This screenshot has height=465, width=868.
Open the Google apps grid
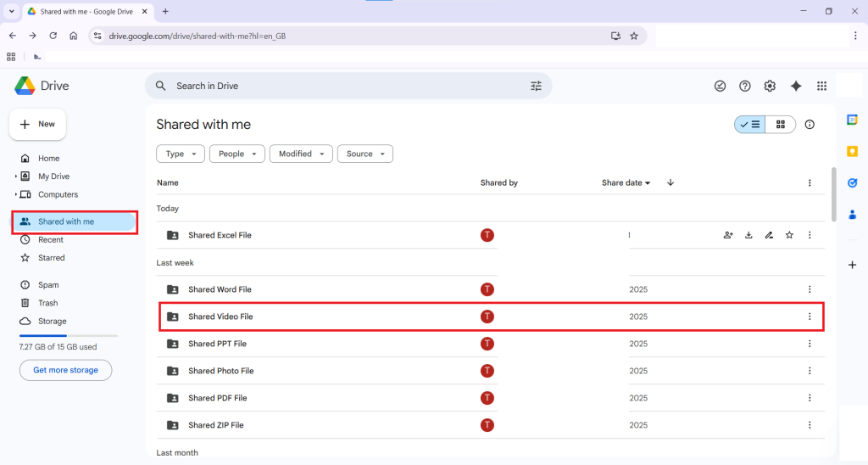821,86
